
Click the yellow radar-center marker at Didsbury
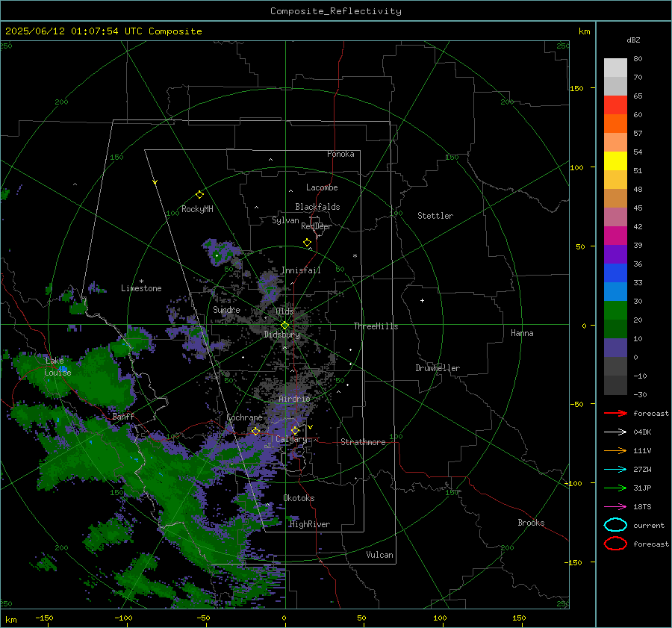click(285, 326)
